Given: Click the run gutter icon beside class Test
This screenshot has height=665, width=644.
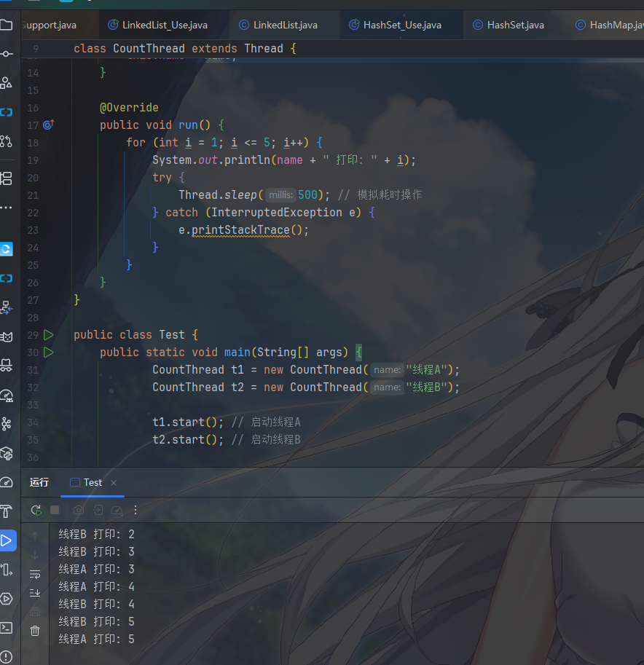Looking at the screenshot, I should (x=48, y=335).
